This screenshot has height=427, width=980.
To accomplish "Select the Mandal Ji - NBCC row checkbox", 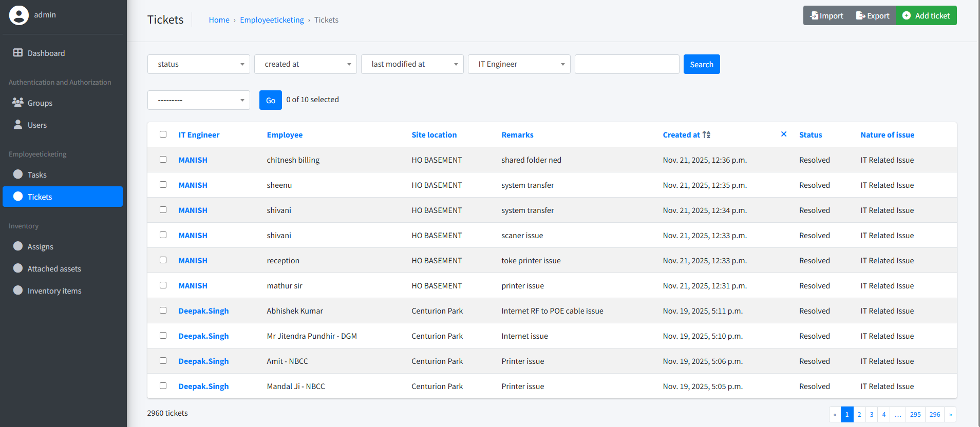I will (x=163, y=386).
